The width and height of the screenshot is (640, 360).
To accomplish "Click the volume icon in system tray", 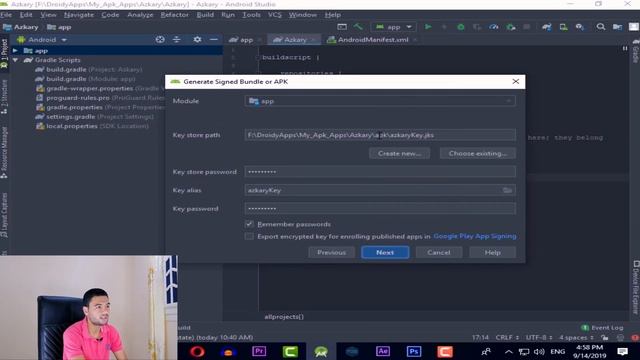I will point(539,352).
